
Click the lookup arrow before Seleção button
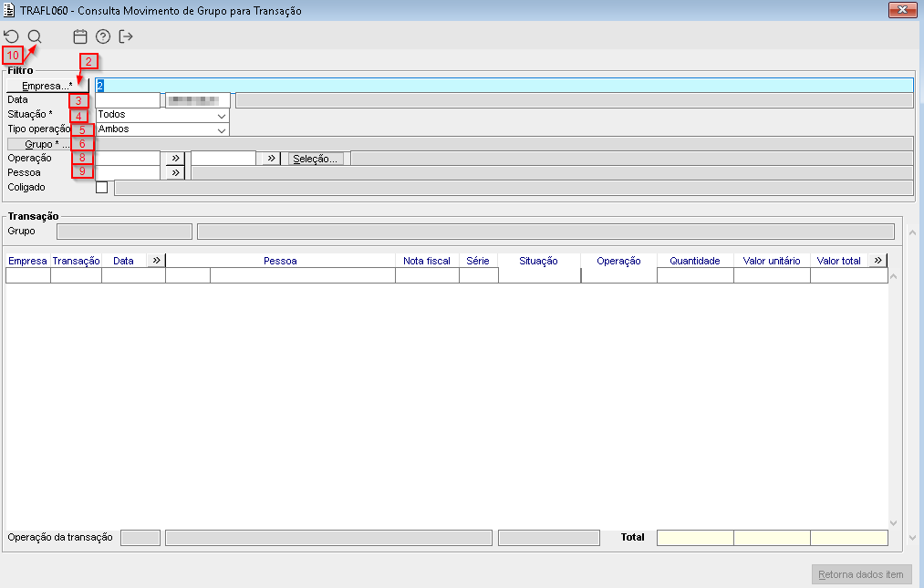(271, 159)
